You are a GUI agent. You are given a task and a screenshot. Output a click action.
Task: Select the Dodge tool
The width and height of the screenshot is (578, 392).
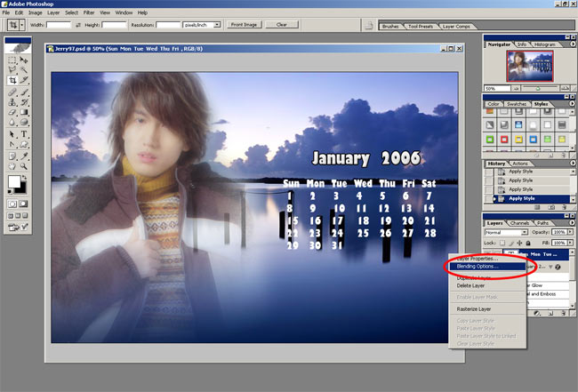point(24,122)
